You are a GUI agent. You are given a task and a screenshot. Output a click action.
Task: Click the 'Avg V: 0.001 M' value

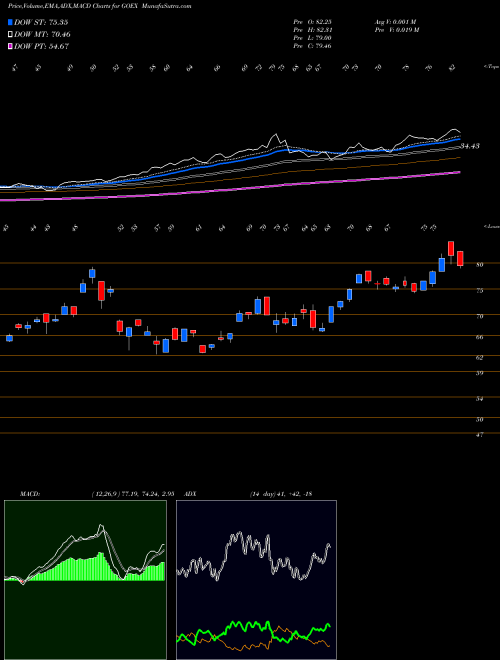[x=397, y=22]
